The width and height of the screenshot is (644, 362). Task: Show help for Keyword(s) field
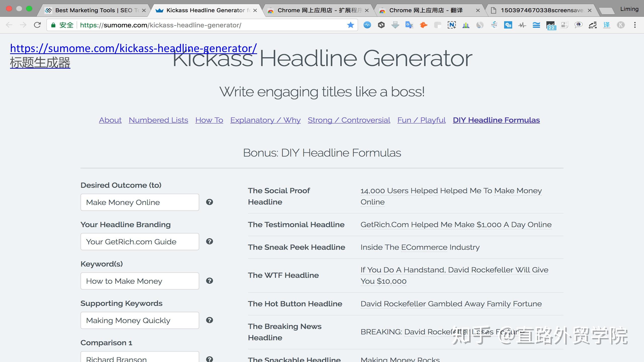(209, 281)
